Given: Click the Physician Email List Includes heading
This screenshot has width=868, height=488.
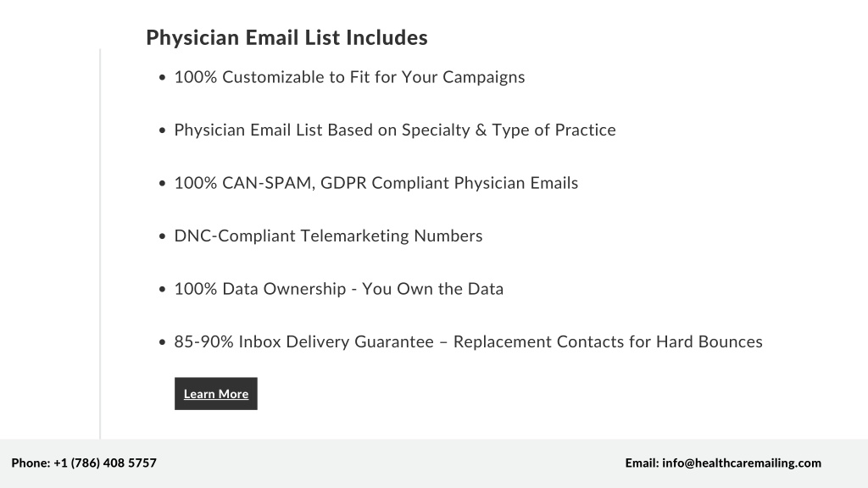Looking at the screenshot, I should pos(287,37).
